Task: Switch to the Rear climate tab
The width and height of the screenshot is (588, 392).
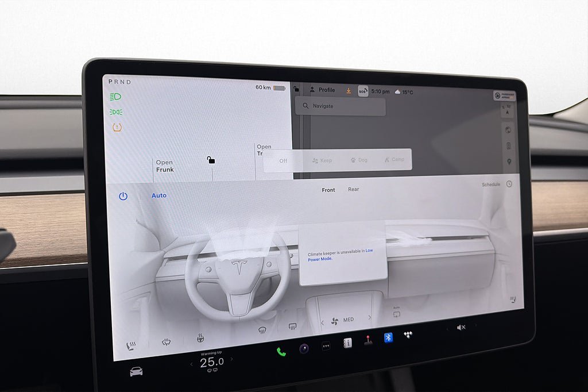Action: pos(353,189)
